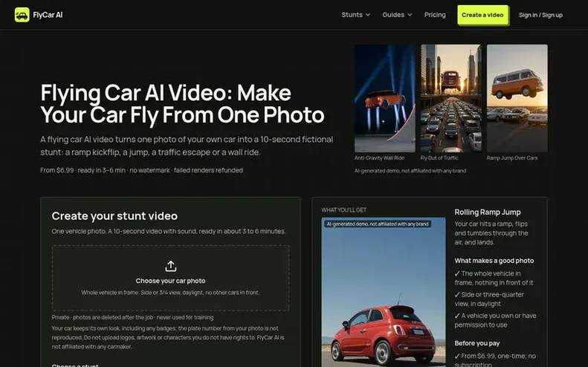Click 'Whole vehicle in frame. Side or 3/4' hint
588x367 pixels.
pyautogui.click(x=171, y=293)
